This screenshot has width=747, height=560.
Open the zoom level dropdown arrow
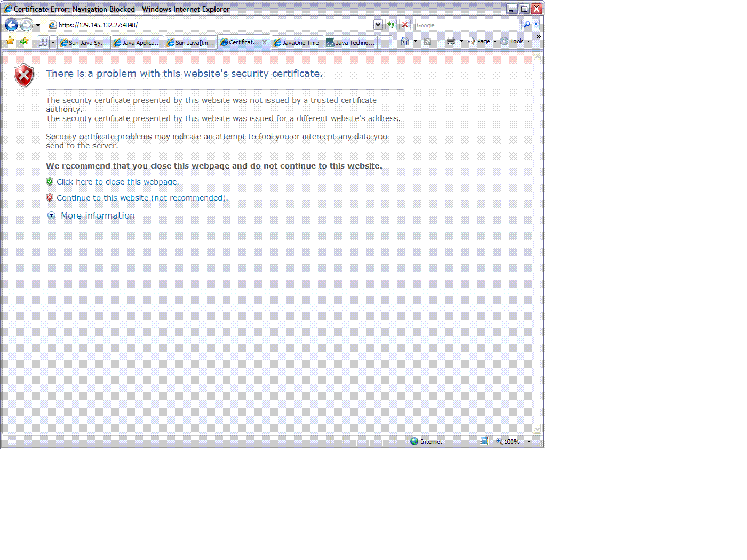529,442
